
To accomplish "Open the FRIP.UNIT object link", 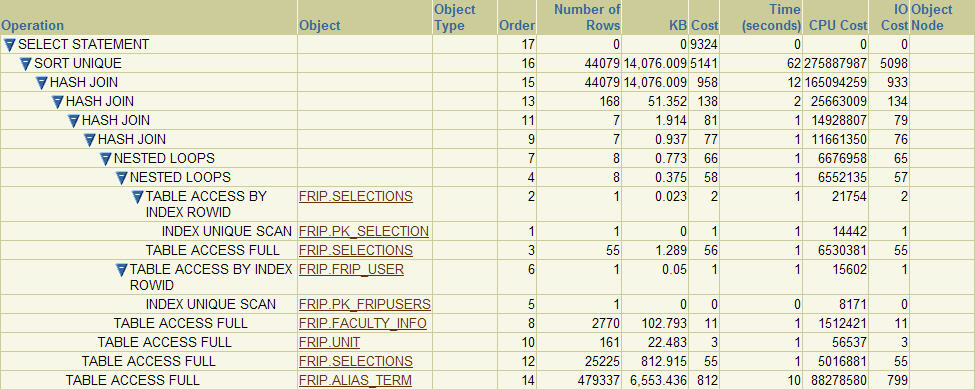I will point(330,342).
